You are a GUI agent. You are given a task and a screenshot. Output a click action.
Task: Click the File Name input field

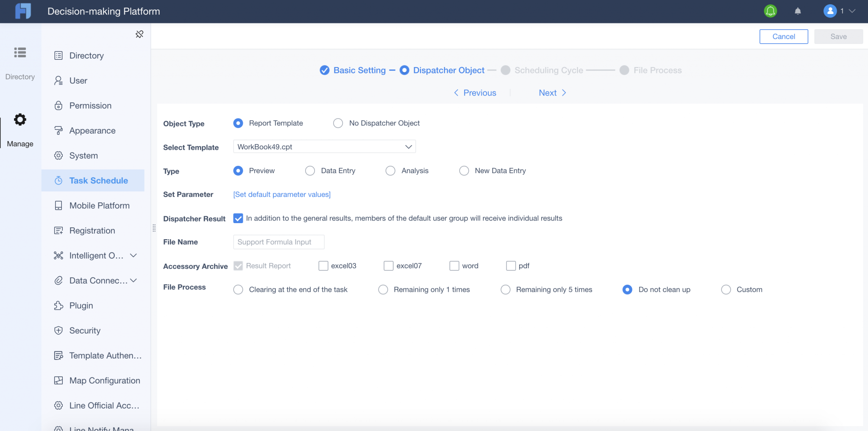278,242
